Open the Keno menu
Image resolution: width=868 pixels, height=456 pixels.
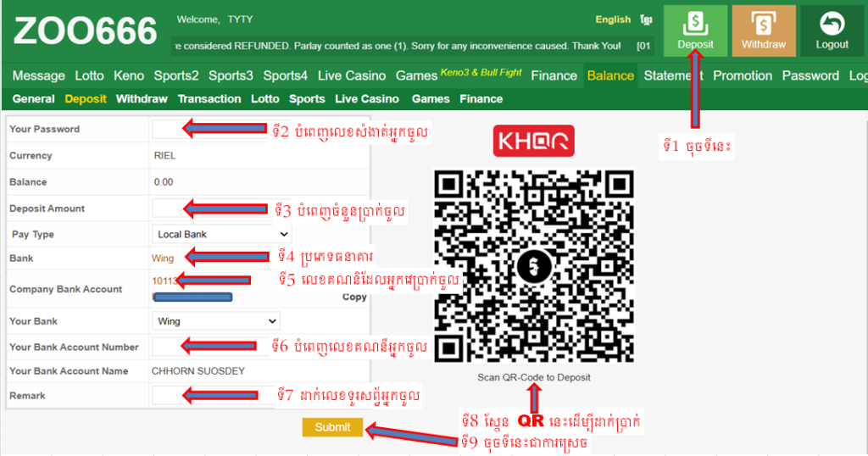pos(129,75)
